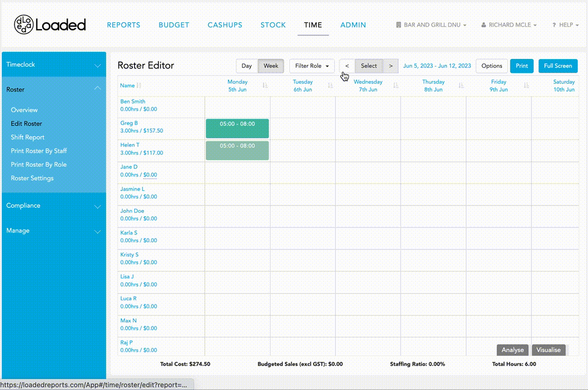Sort by the Wednesday 7th Jun column
The height and width of the screenshot is (390, 588).
pos(396,86)
